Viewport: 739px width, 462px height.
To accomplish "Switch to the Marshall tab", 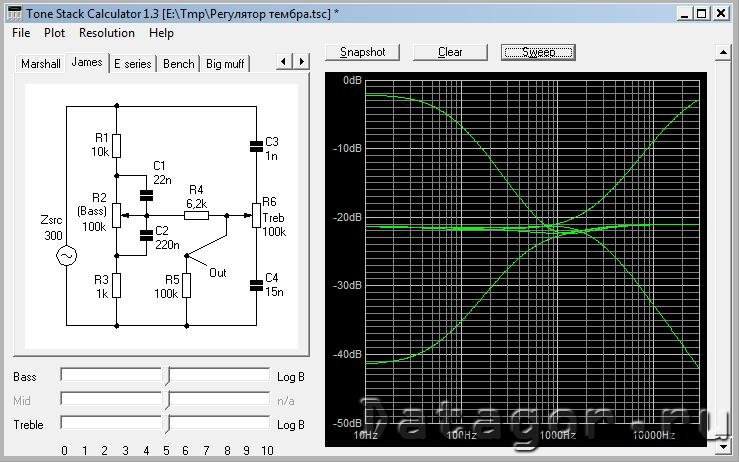I will 41,64.
